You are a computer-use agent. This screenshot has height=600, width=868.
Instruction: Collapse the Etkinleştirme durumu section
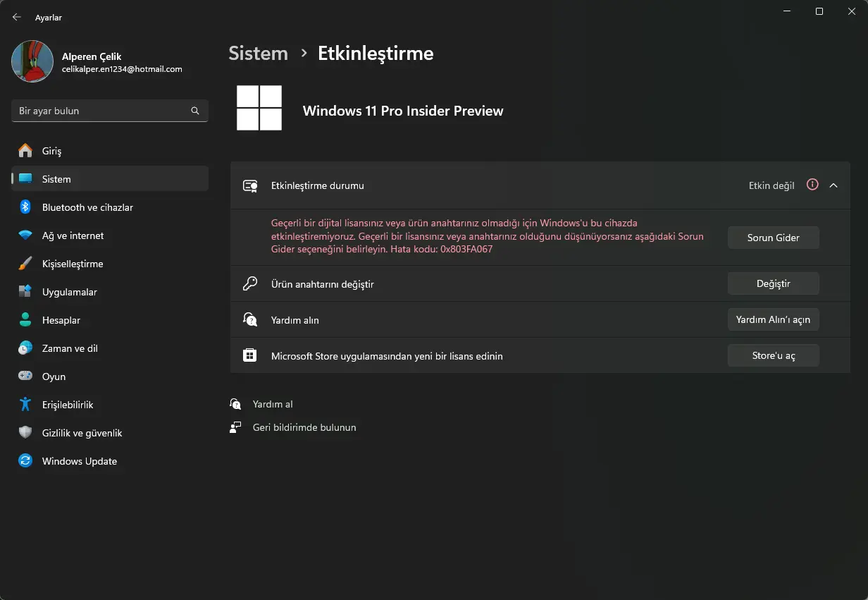tap(833, 185)
